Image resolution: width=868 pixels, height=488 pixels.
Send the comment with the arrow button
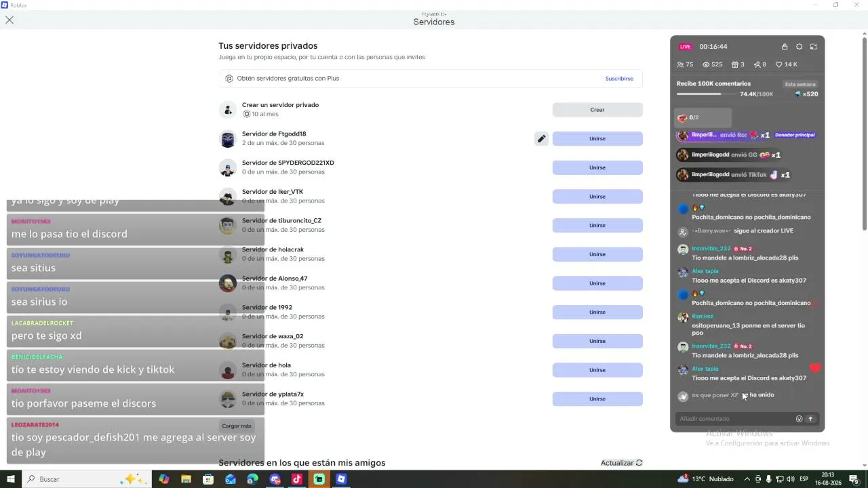(x=810, y=419)
